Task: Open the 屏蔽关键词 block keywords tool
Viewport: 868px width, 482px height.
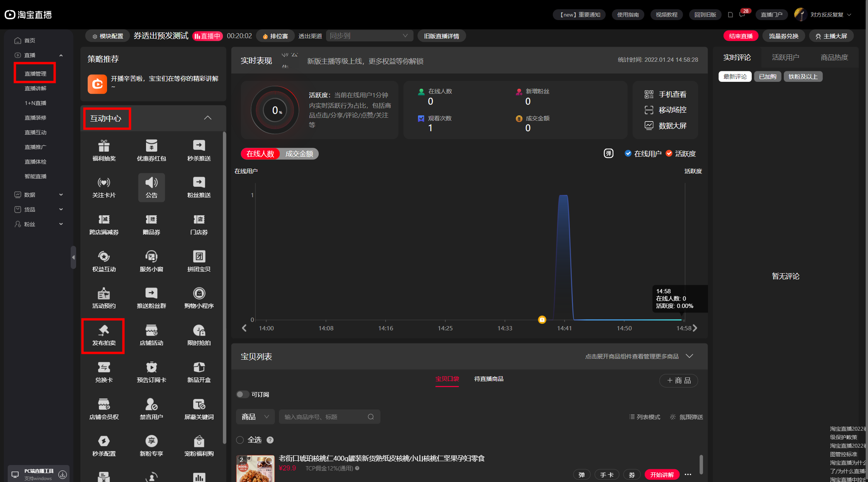Action: pyautogui.click(x=199, y=409)
